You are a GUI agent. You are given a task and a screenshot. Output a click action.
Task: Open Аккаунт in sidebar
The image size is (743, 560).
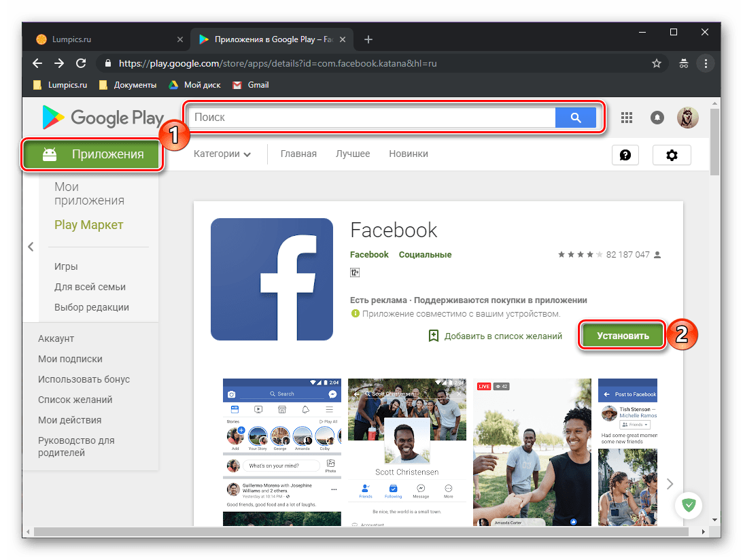(56, 338)
